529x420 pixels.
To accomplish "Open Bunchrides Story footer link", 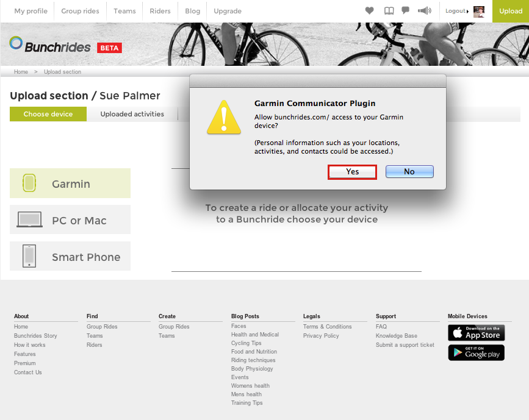I will [x=35, y=336].
